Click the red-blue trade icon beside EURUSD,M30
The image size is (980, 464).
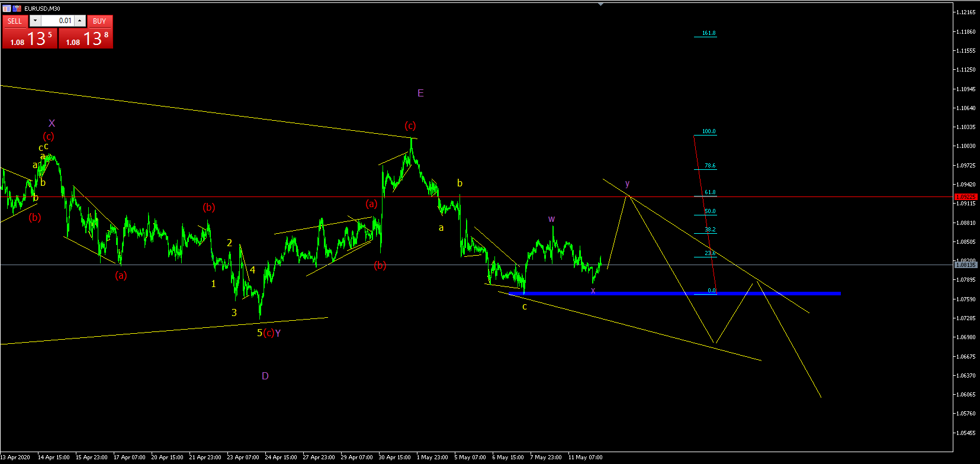pos(17,8)
